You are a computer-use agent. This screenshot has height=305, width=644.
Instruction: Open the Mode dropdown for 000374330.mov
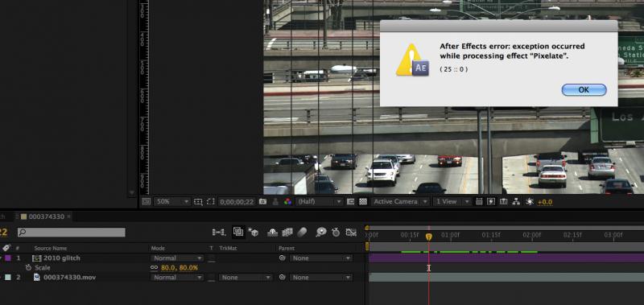177,278
